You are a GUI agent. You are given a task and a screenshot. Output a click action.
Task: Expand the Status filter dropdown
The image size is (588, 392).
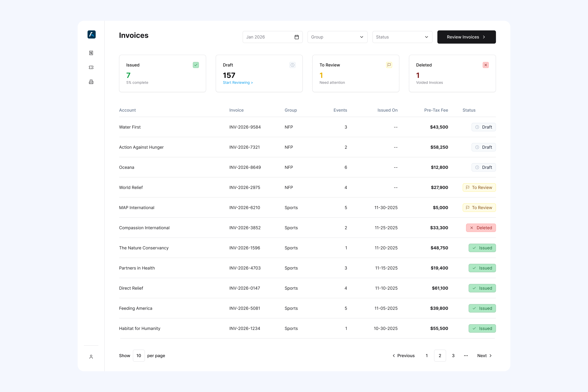click(x=402, y=37)
